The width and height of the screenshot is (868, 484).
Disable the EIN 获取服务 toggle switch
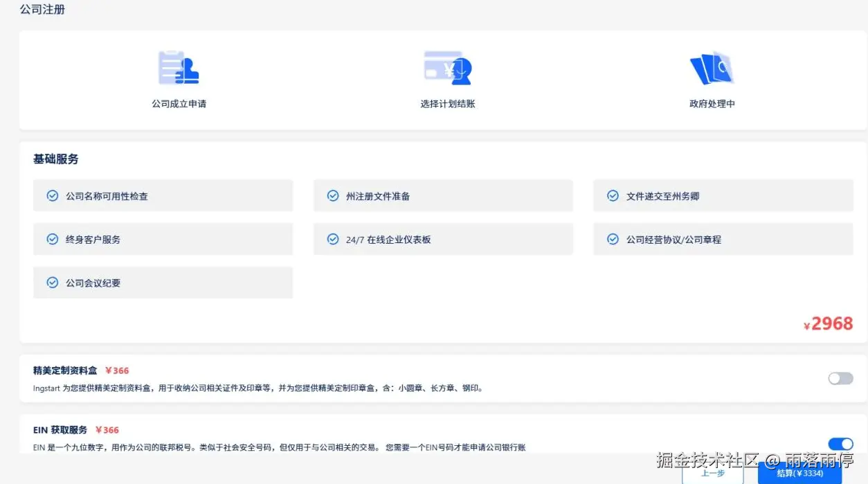pos(840,444)
